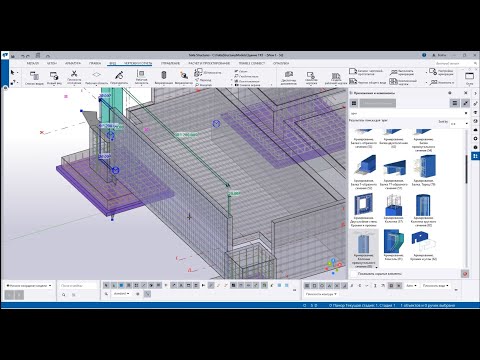Open the Trimble Connect ribbon tab
Viewport: 480px width, 360px height.
pyautogui.click(x=252, y=63)
